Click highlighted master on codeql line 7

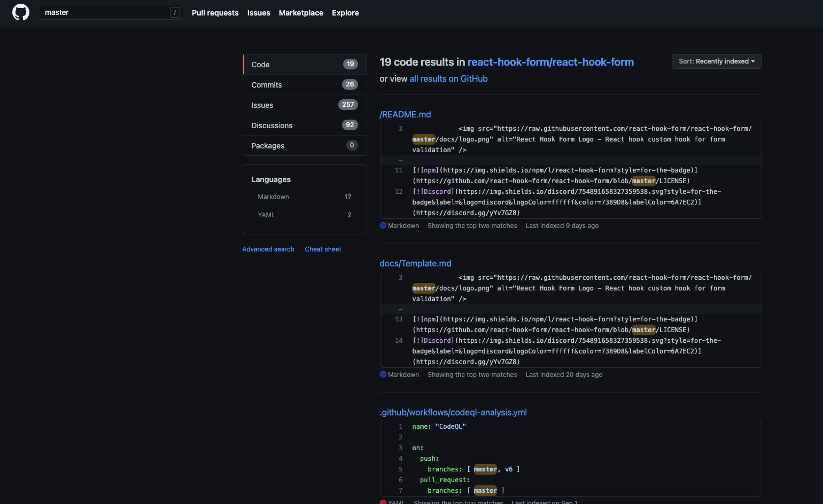pyautogui.click(x=485, y=491)
